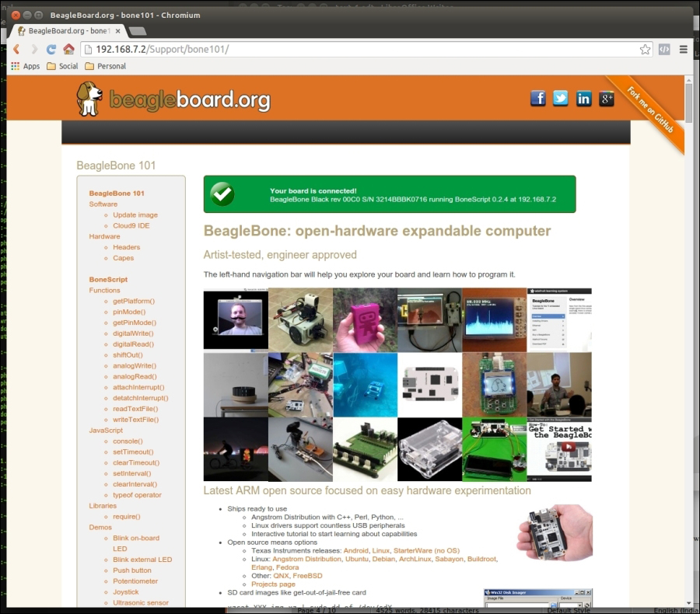Open the shiftOut() function page
The height and width of the screenshot is (614, 700).
point(128,354)
